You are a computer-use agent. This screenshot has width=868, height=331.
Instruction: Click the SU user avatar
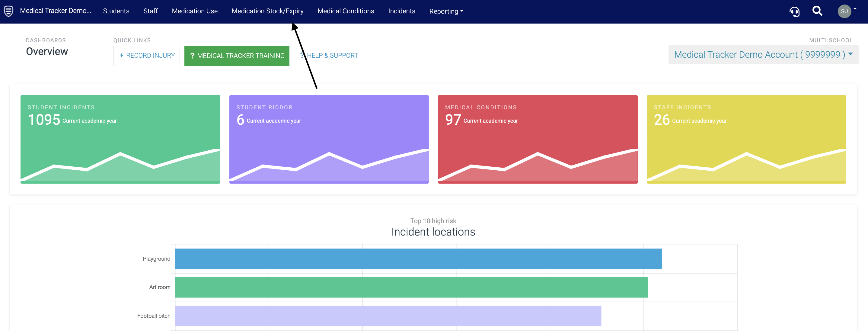(x=844, y=11)
